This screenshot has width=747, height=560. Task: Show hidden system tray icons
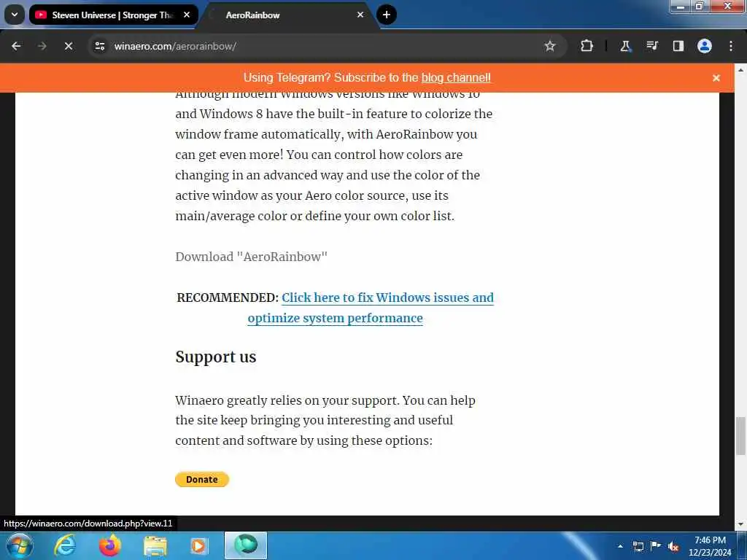[620, 546]
